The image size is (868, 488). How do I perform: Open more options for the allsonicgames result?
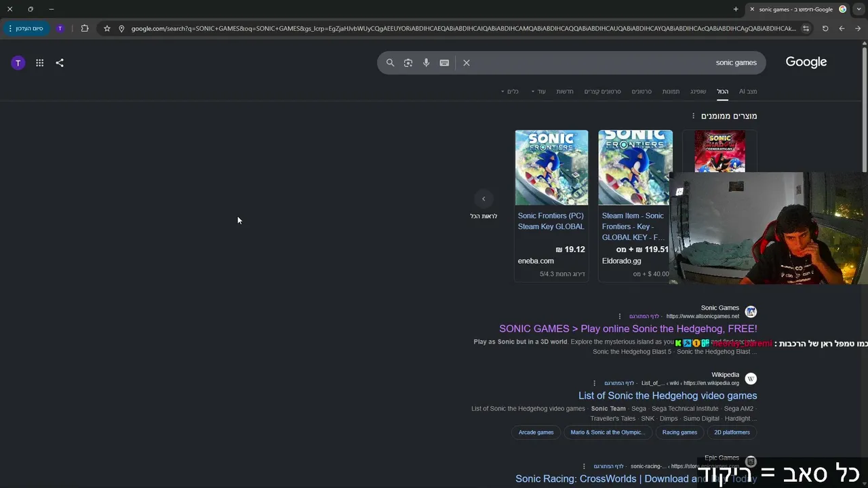click(x=620, y=317)
